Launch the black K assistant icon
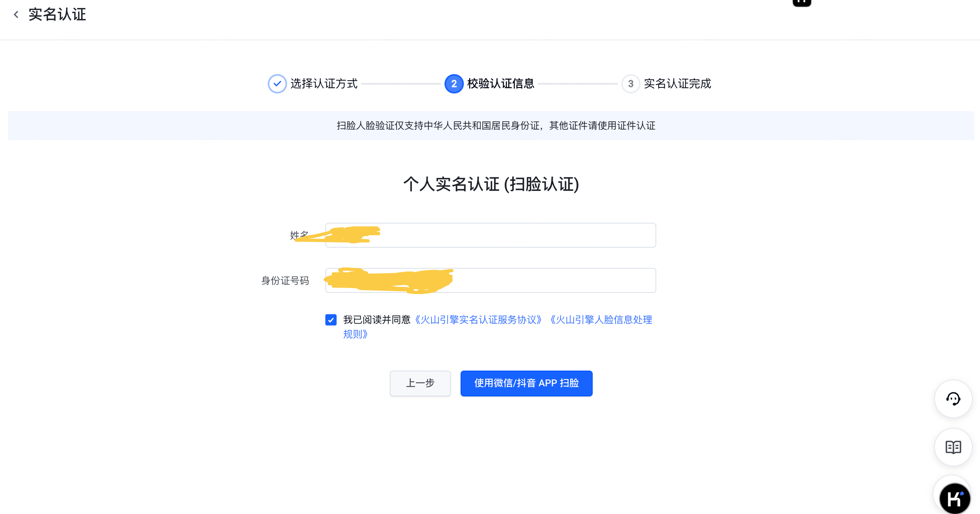Viewport: 980px width, 514px height. coord(955,498)
